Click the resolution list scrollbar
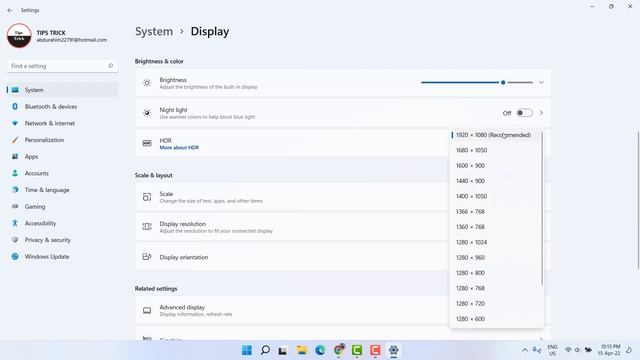 coord(542,208)
